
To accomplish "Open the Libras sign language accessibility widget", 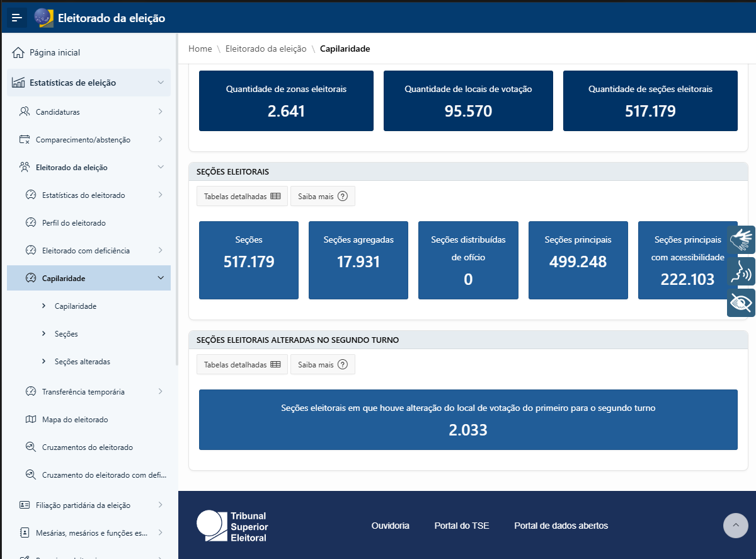I will pyautogui.click(x=741, y=239).
